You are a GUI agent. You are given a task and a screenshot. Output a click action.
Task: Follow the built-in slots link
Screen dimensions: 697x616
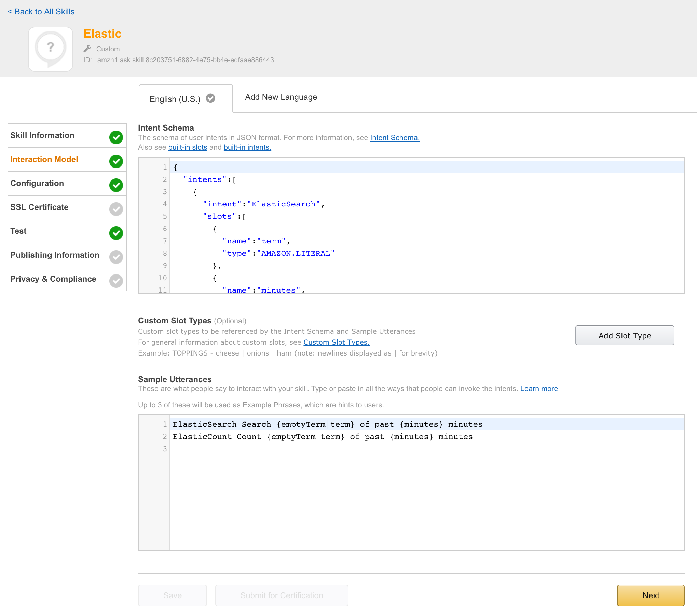pyautogui.click(x=188, y=147)
